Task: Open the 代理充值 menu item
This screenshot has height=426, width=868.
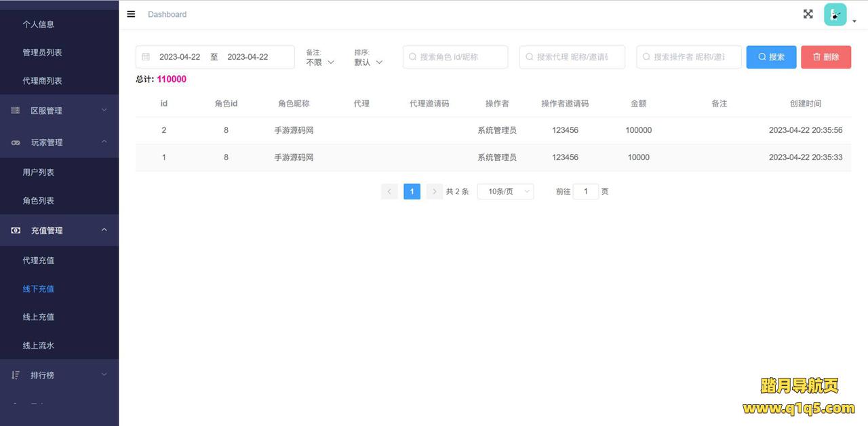Action: click(x=38, y=260)
